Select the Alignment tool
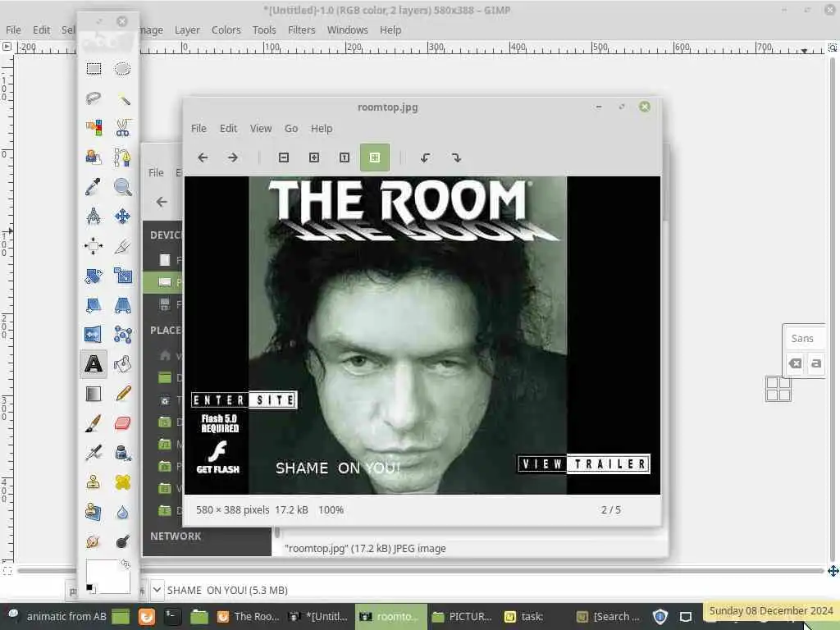 coord(94,246)
